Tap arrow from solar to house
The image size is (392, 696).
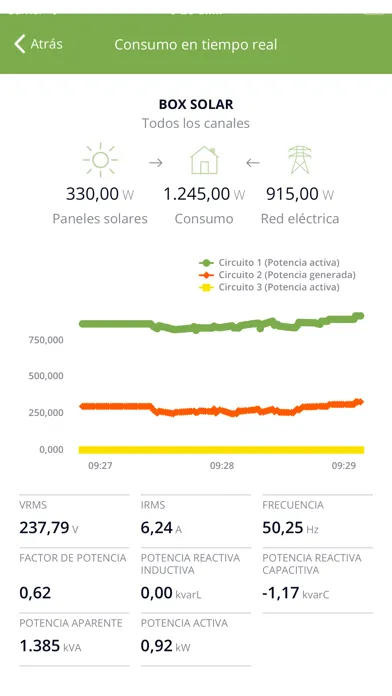point(156,163)
